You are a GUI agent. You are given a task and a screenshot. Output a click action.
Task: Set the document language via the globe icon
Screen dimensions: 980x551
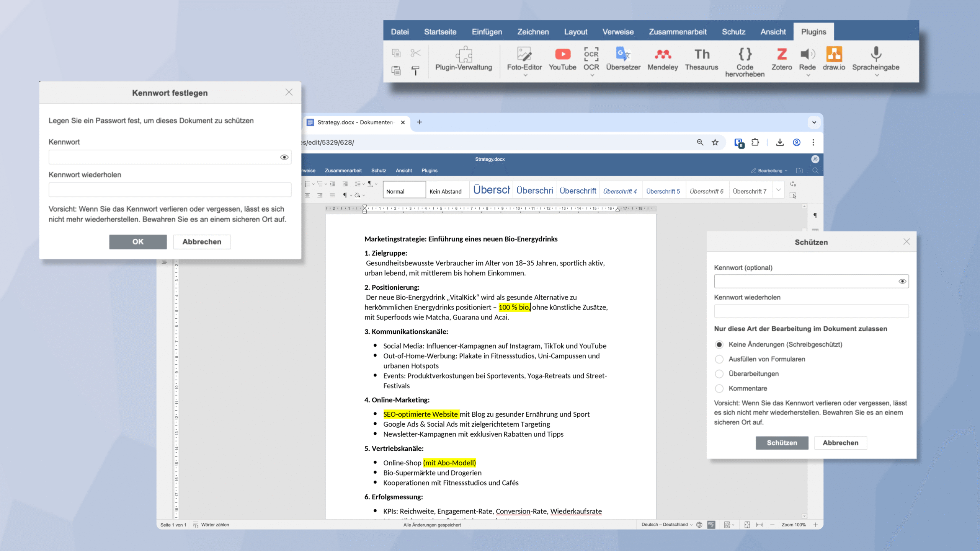point(699,525)
